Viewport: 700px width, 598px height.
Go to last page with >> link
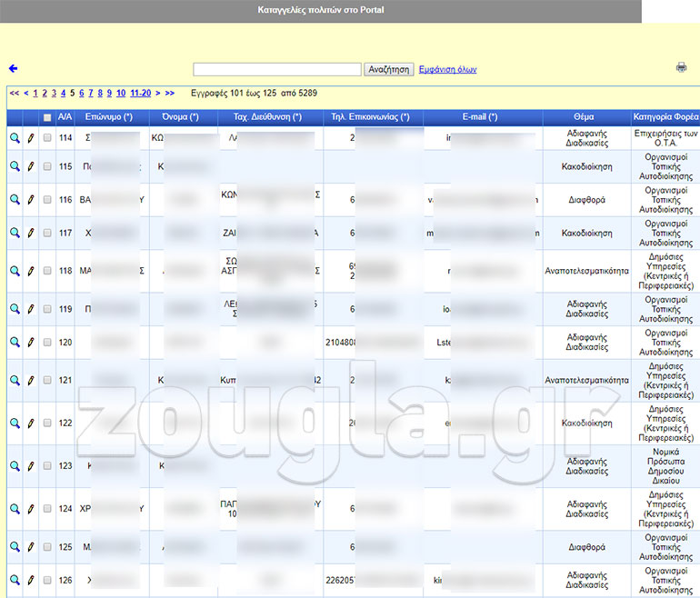point(170,93)
